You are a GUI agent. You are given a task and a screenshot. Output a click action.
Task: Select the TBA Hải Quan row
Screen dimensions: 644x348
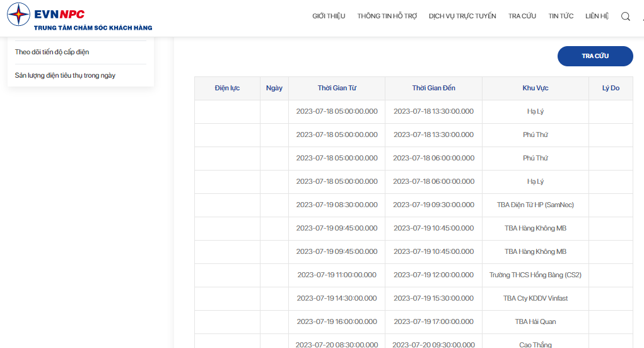pyautogui.click(x=414, y=322)
